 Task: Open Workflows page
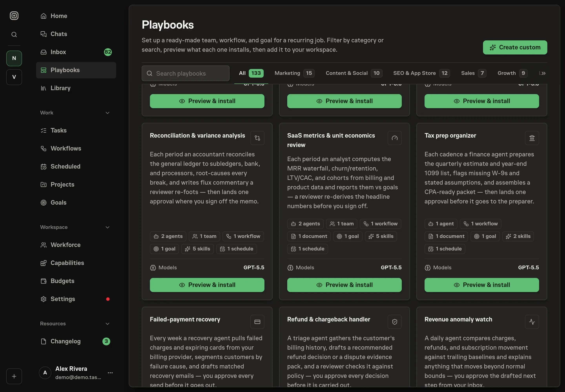pyautogui.click(x=76, y=148)
